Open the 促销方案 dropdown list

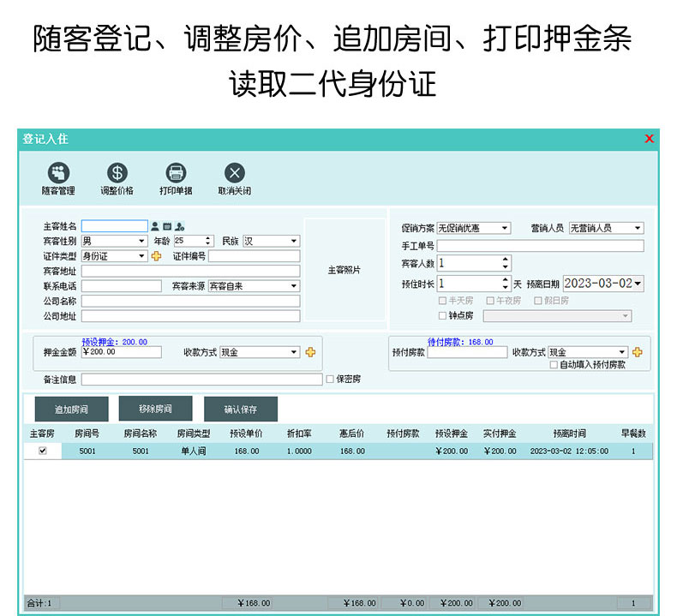505,229
